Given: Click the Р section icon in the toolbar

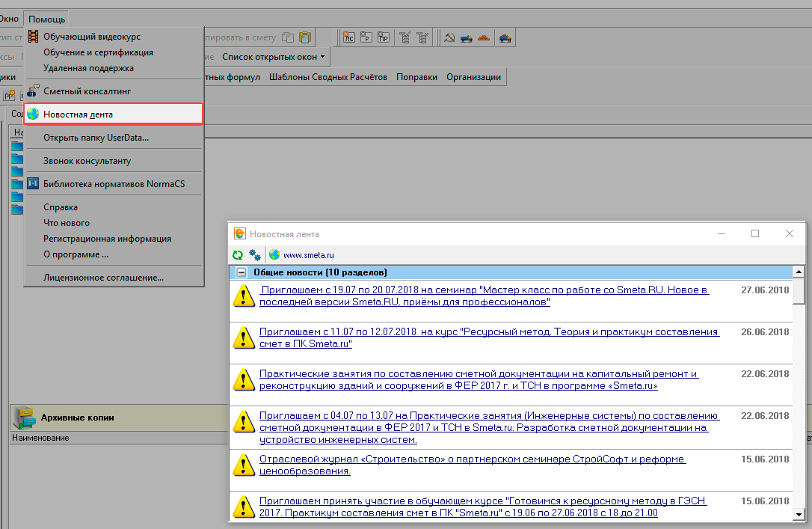Looking at the screenshot, I should [x=366, y=37].
